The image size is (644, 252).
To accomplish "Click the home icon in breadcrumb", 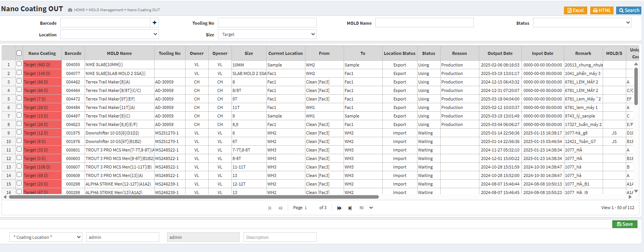I will (70, 10).
